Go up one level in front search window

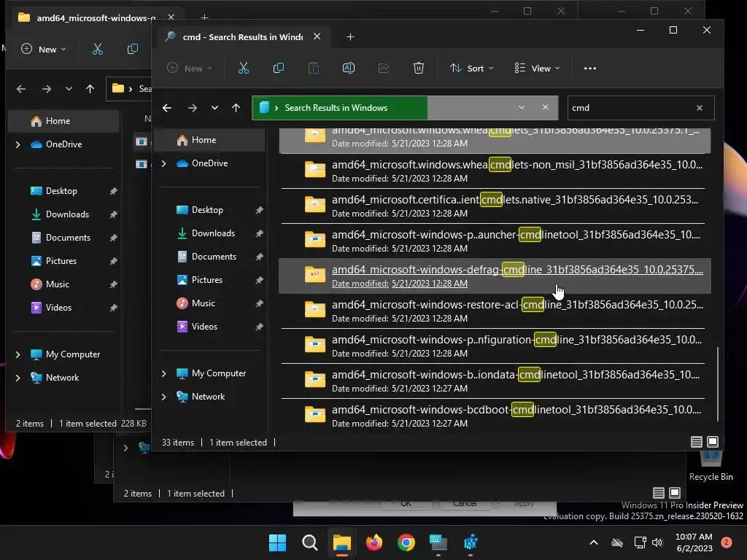pyautogui.click(x=236, y=108)
